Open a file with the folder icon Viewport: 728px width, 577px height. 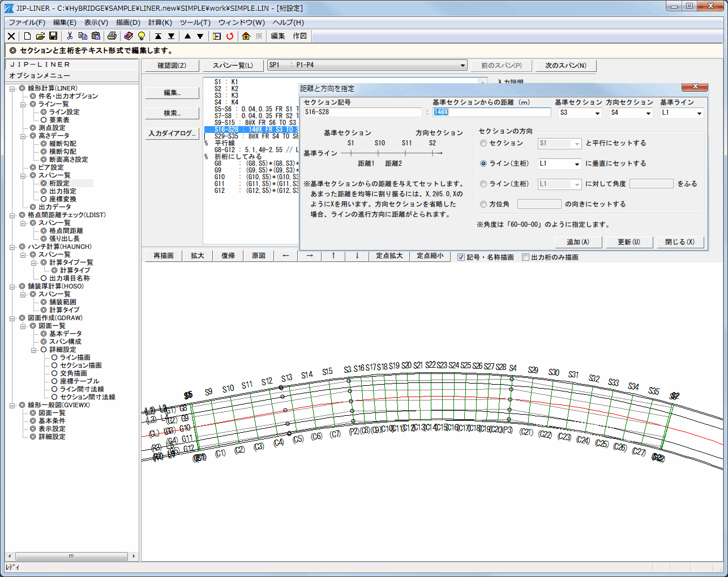(40, 36)
